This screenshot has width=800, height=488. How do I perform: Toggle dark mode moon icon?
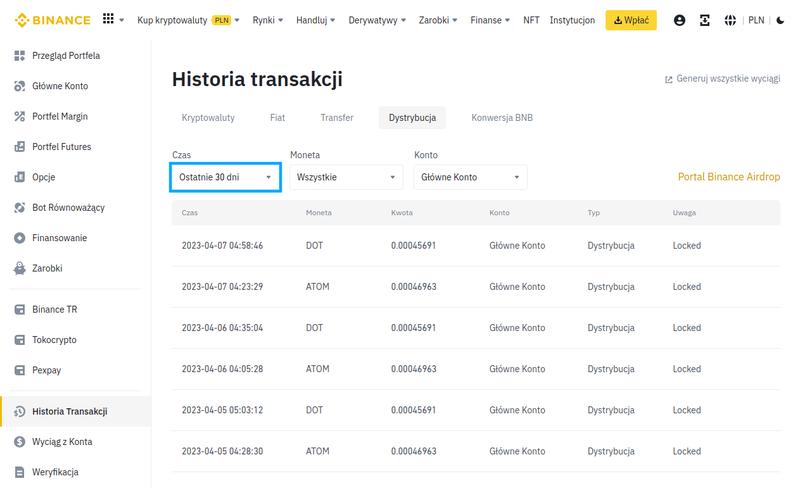780,20
